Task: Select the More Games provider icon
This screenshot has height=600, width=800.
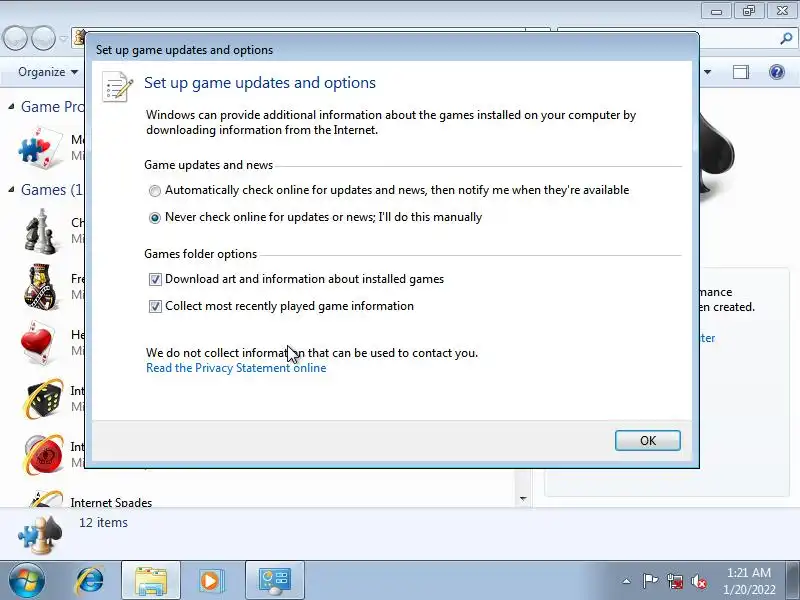Action: [40, 147]
